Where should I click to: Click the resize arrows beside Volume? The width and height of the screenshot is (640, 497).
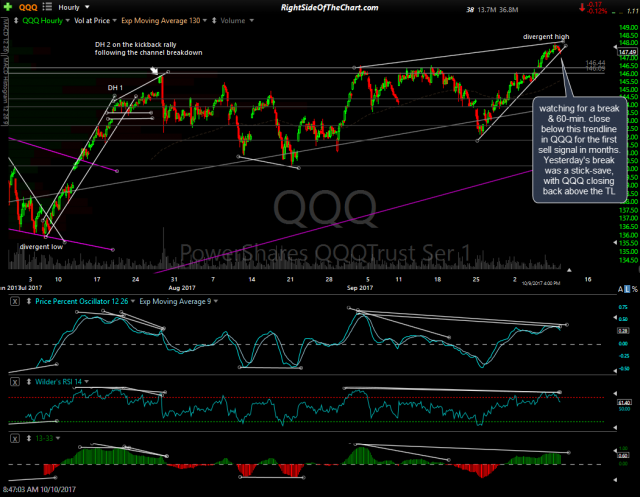214,20
